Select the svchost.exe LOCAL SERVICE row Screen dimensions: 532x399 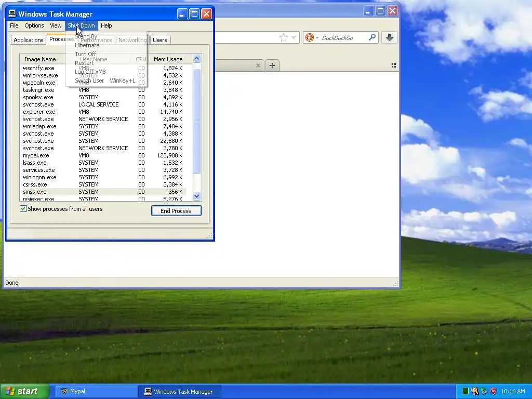click(x=103, y=104)
